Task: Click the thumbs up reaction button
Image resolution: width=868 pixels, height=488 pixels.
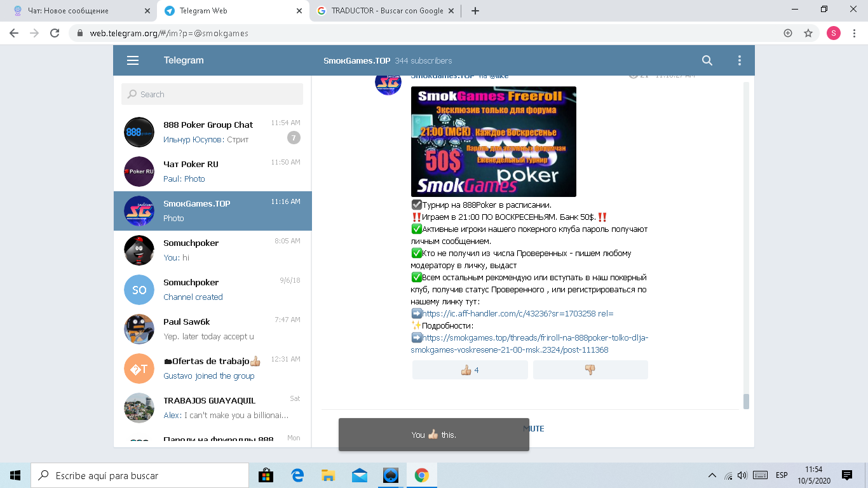Action: coord(470,370)
